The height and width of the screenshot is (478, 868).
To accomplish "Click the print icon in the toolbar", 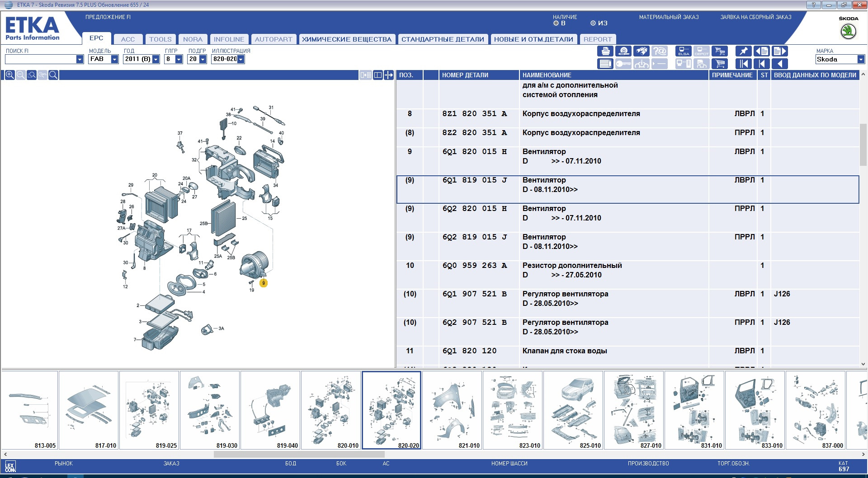I will tap(605, 51).
